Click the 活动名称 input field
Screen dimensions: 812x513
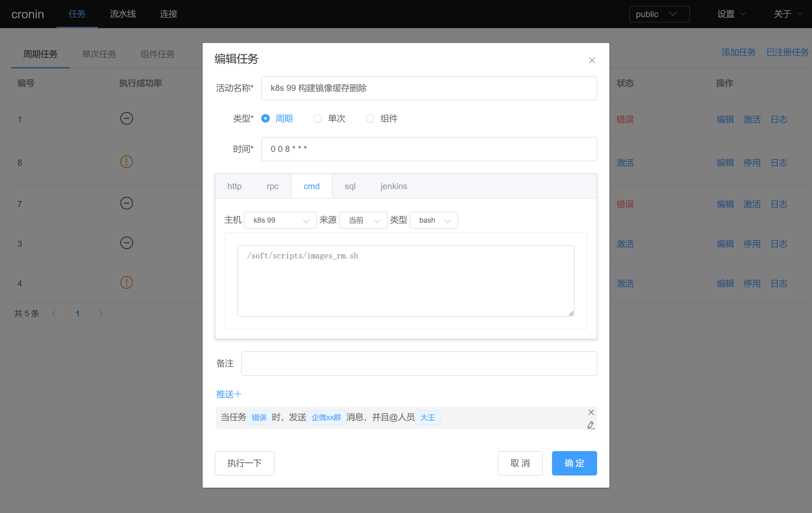(x=429, y=88)
